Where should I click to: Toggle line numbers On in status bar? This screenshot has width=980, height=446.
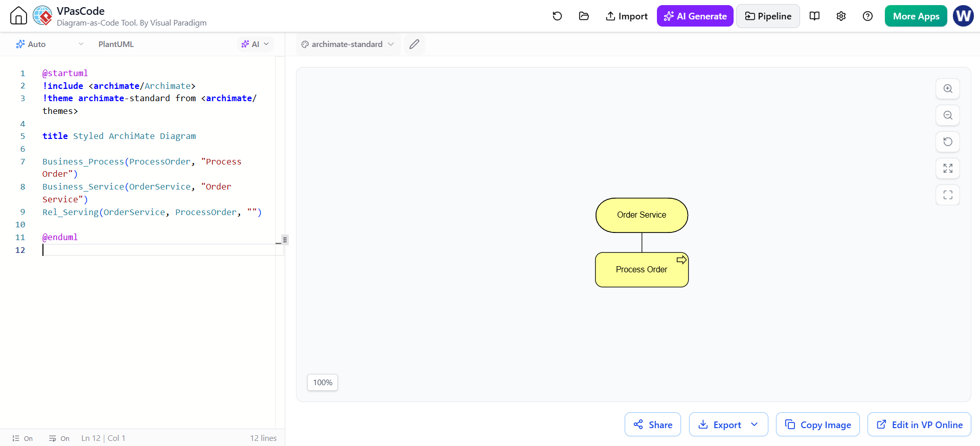22,438
